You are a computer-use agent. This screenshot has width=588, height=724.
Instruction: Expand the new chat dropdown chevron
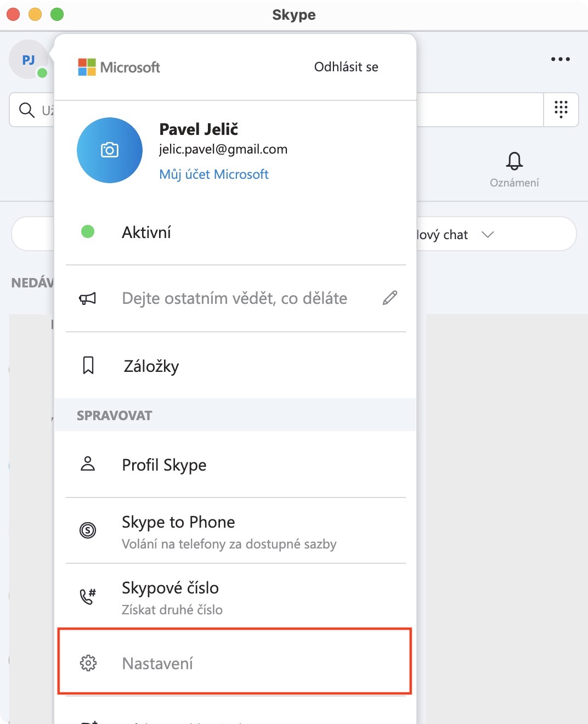click(488, 234)
